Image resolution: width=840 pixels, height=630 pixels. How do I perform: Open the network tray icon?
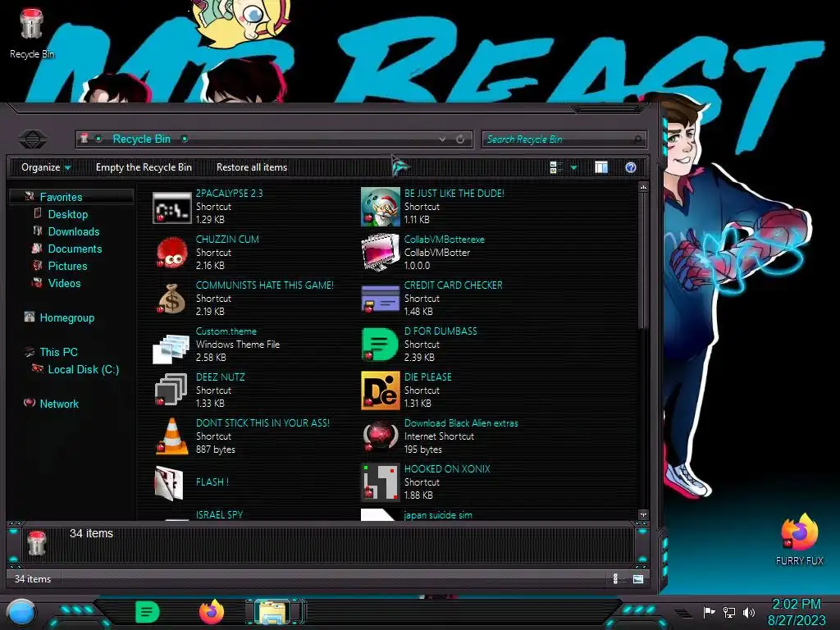tap(729, 612)
